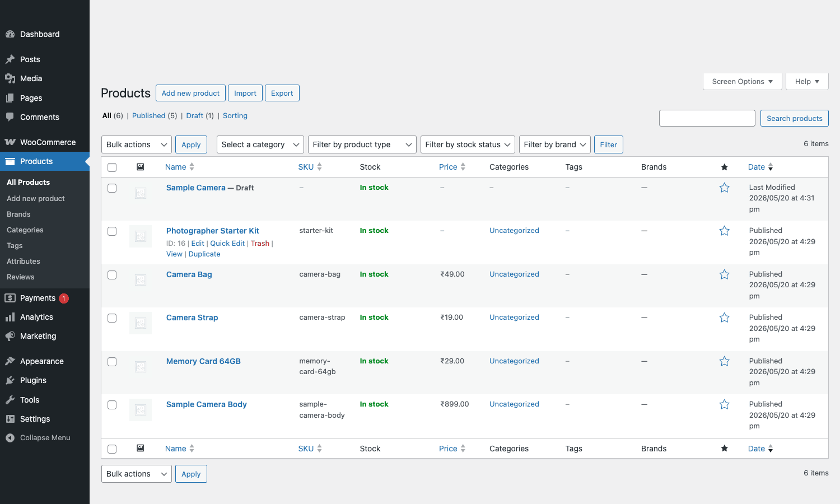
Task: Click the Posts pin icon in sidebar
Action: (10, 59)
